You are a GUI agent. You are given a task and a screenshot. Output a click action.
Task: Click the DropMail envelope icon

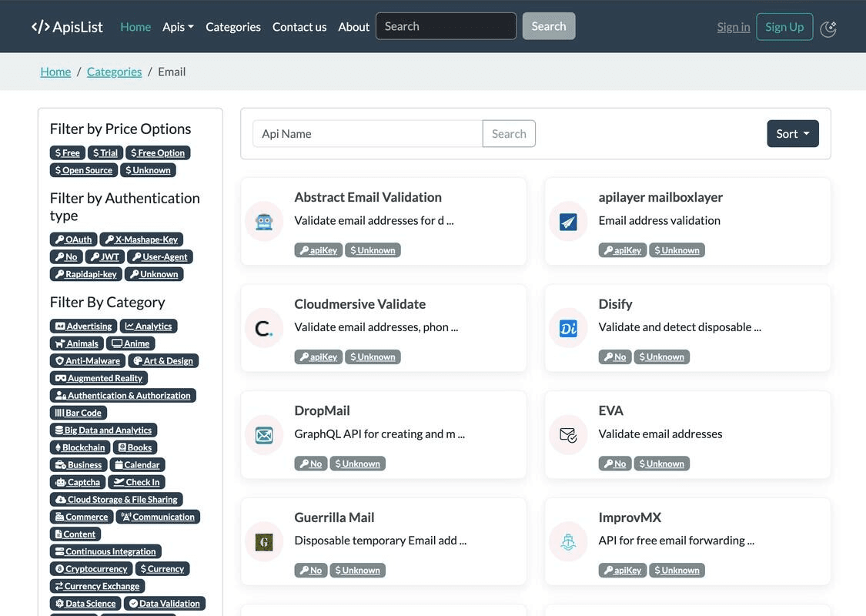pyautogui.click(x=263, y=434)
